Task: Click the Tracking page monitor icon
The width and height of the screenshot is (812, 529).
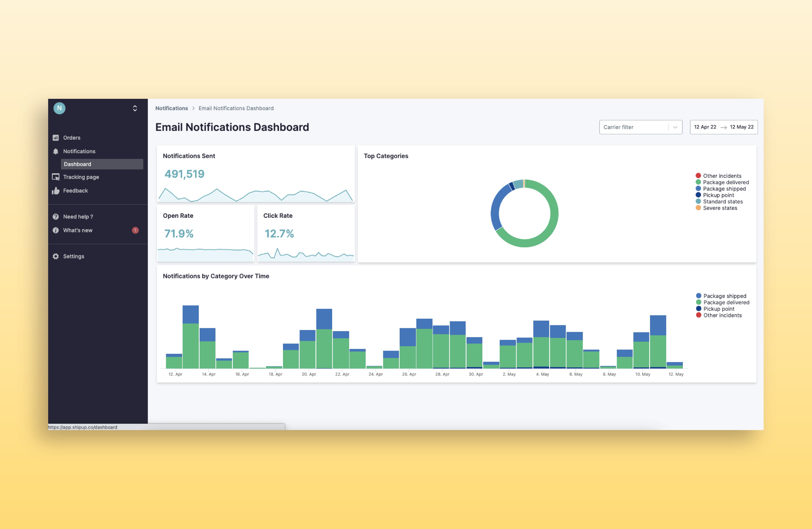Action: (56, 177)
